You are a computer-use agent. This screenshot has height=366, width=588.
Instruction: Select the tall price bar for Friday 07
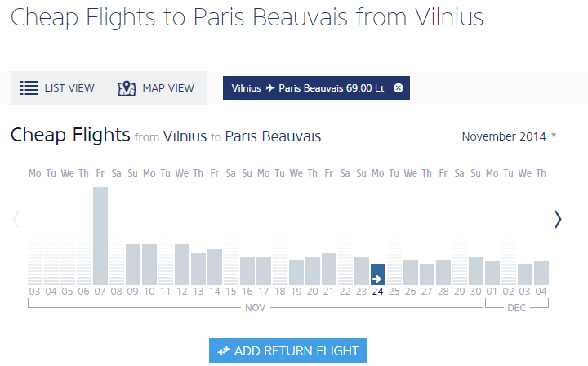click(100, 235)
